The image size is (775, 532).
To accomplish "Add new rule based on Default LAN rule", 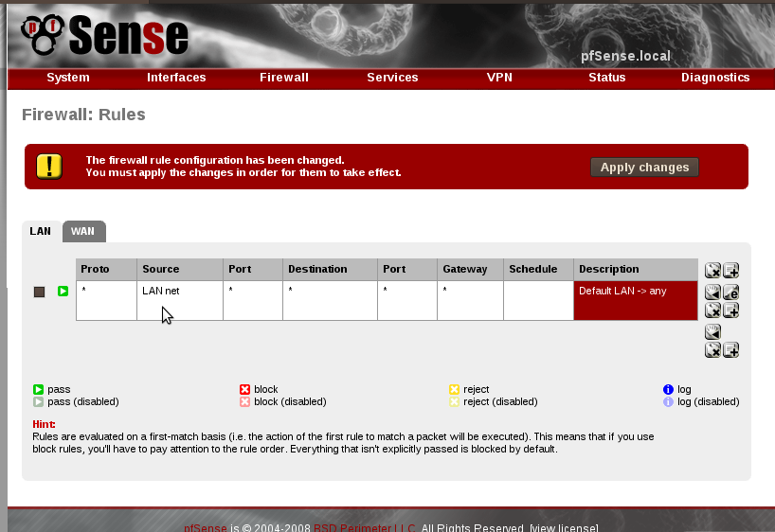I will tap(731, 310).
